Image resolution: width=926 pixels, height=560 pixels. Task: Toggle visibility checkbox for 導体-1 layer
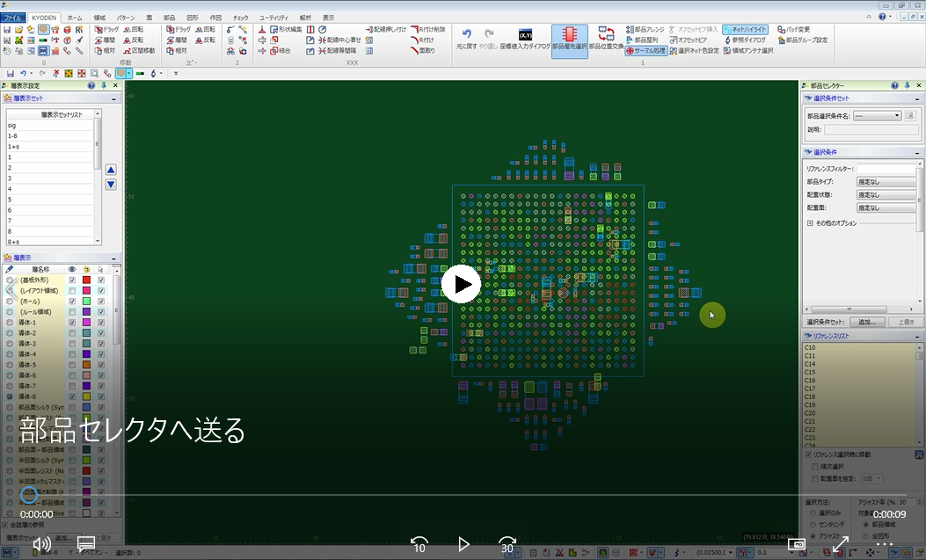pyautogui.click(x=72, y=323)
